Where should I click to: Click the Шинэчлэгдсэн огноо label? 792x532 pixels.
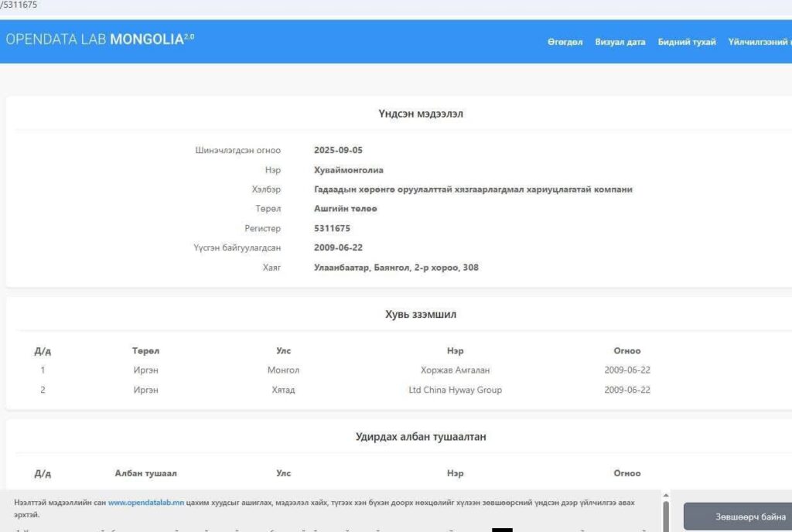point(238,151)
